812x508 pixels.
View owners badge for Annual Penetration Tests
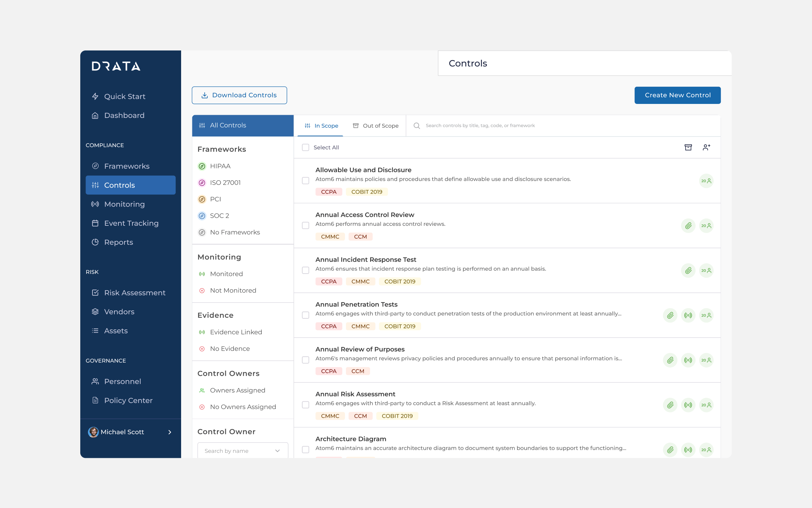[706, 315]
